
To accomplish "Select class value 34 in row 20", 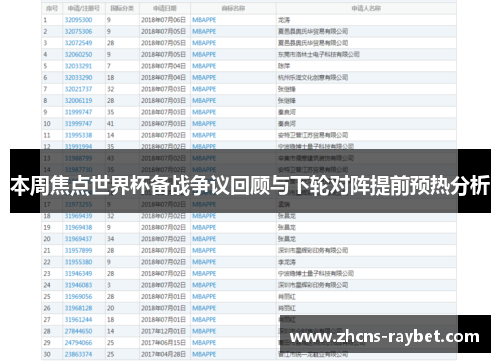I will 110,239.
